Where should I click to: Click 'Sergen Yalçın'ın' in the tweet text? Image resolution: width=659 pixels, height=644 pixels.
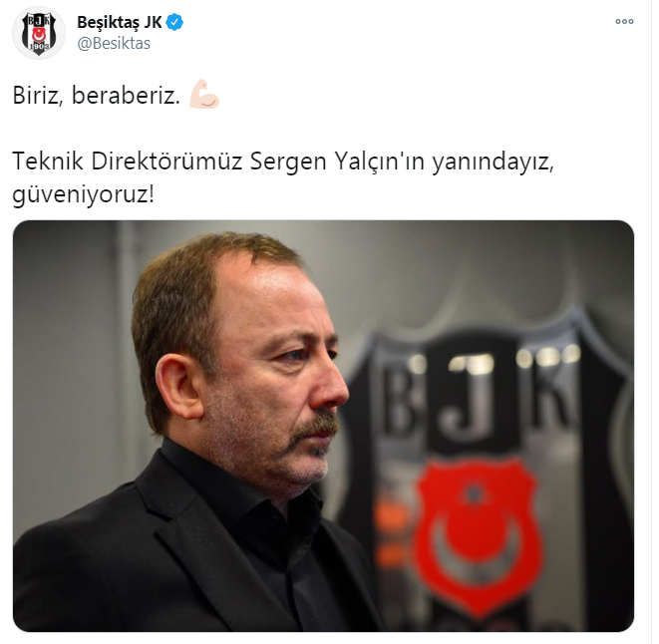coord(337,161)
